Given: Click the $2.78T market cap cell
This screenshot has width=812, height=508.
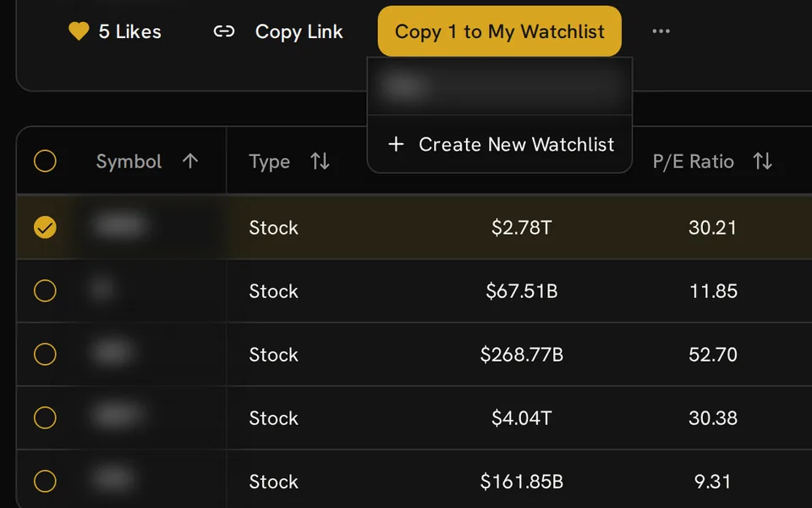Looking at the screenshot, I should coord(522,228).
